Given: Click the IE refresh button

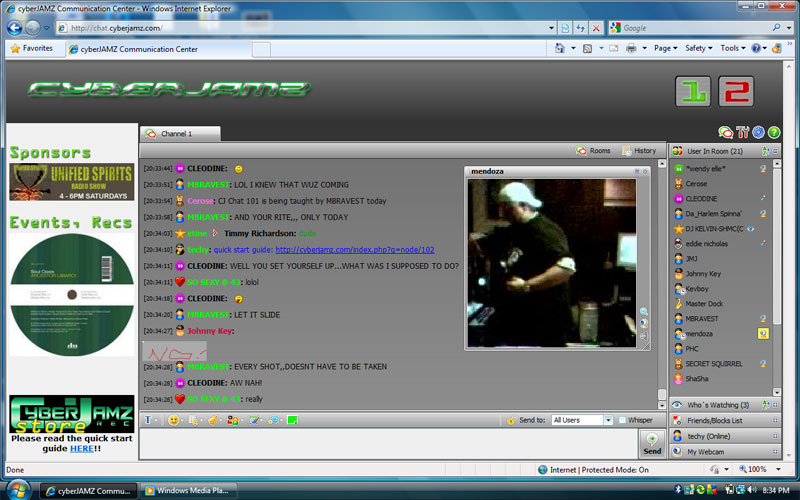Looking at the screenshot, I should (580, 28).
